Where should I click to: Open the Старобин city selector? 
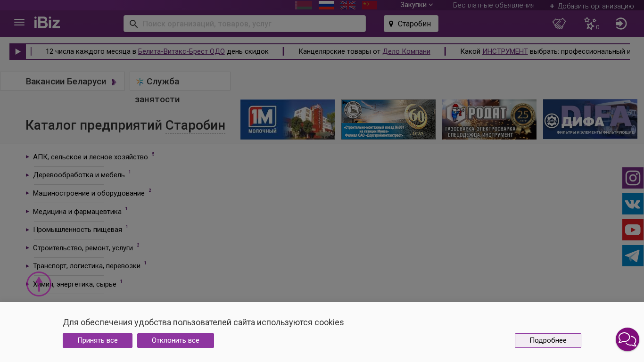[x=411, y=24]
